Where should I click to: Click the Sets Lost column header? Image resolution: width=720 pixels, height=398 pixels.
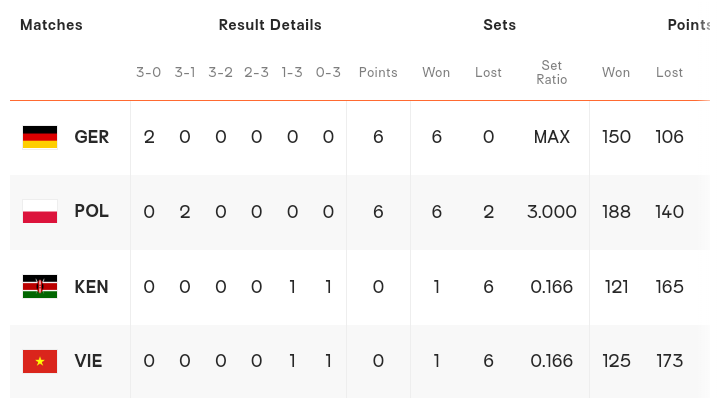tap(488, 73)
